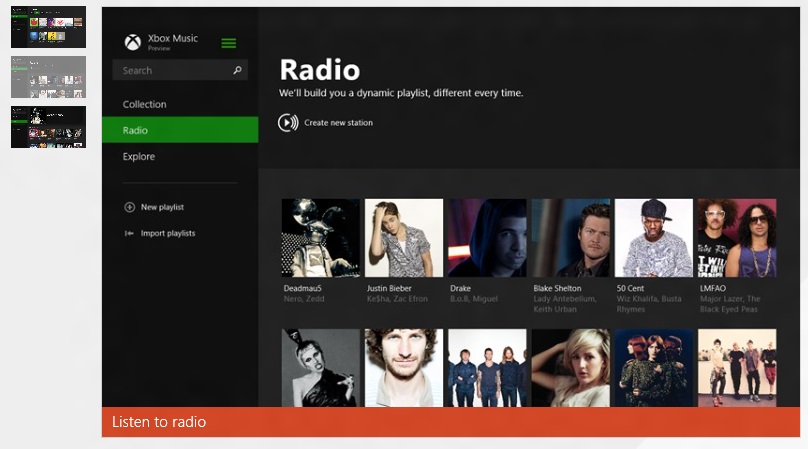Image resolution: width=808 pixels, height=449 pixels.
Task: Type in the Search field
Action: tap(172, 71)
